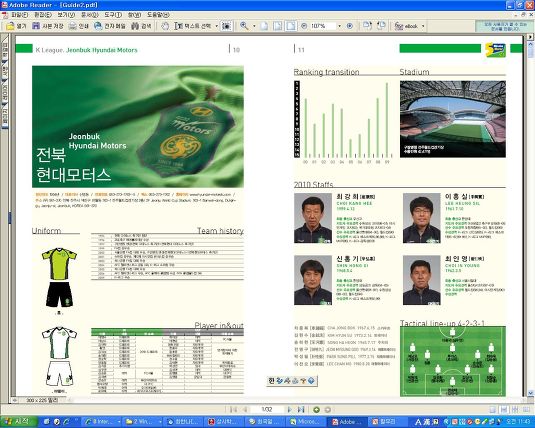Open search with the 검색 binoculars button

[x=141, y=26]
